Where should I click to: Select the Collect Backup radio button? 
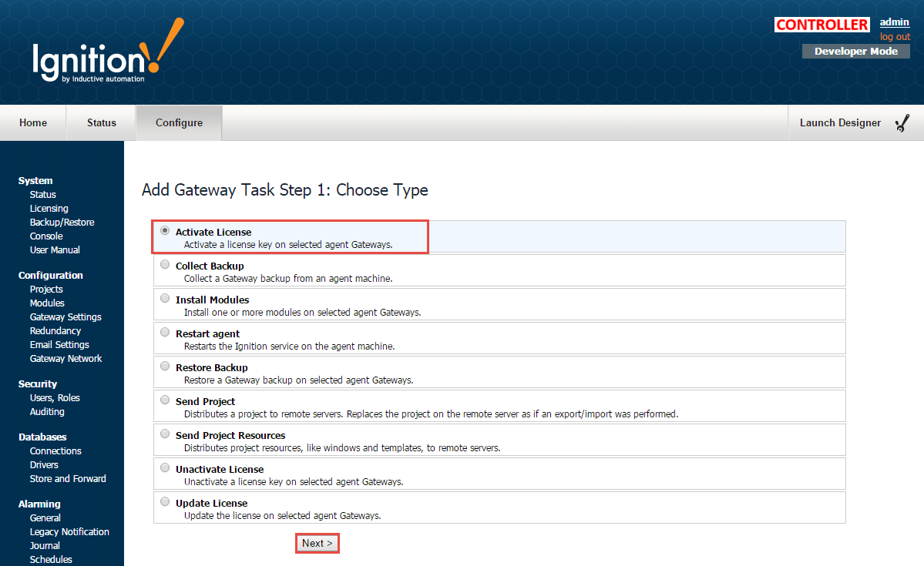tap(165, 264)
